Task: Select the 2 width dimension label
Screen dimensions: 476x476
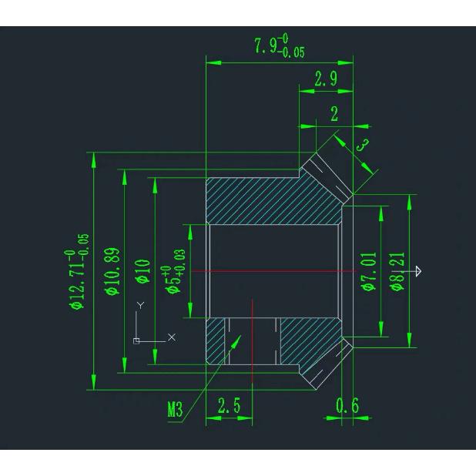Action: coord(334,114)
